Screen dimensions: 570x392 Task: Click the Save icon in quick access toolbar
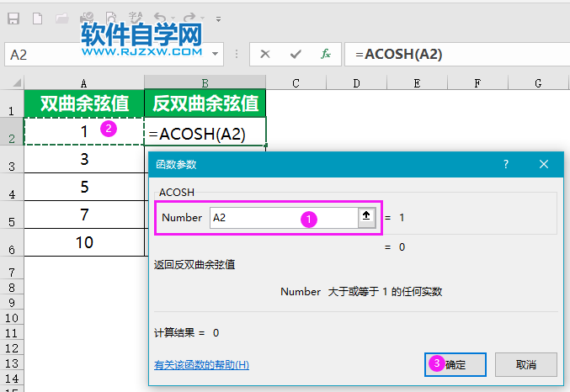[14, 17]
